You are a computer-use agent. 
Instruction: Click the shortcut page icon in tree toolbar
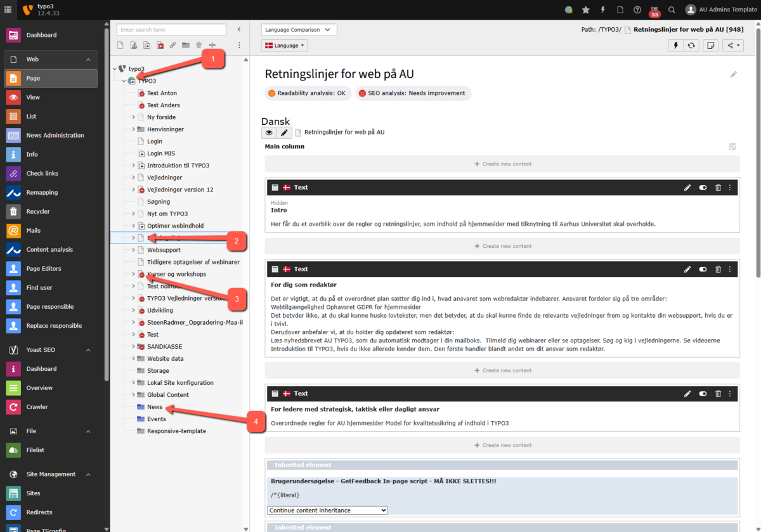coord(147,45)
